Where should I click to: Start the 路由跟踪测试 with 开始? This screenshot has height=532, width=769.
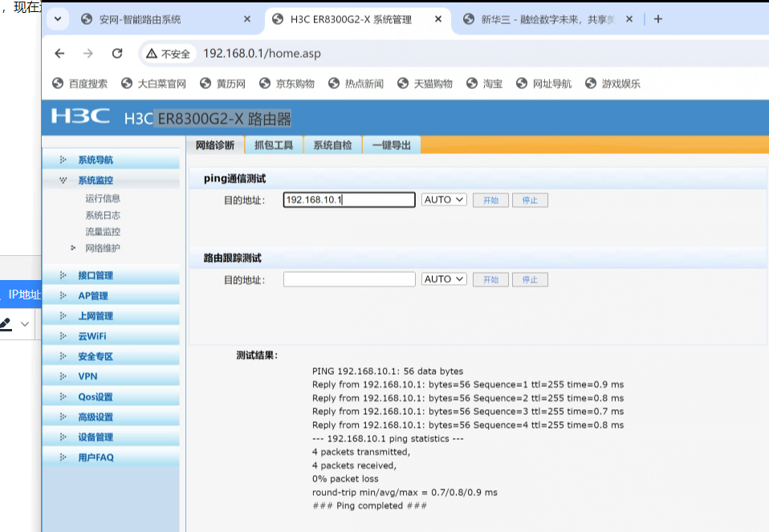pyautogui.click(x=490, y=279)
